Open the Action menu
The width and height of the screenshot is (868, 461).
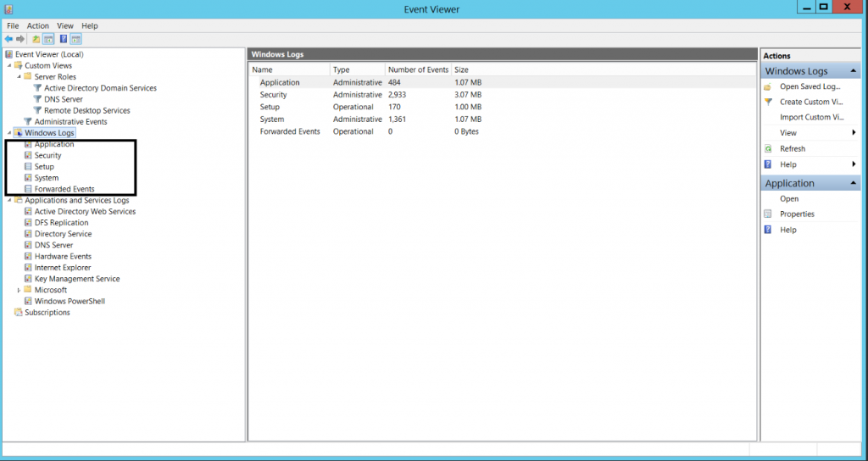(38, 26)
